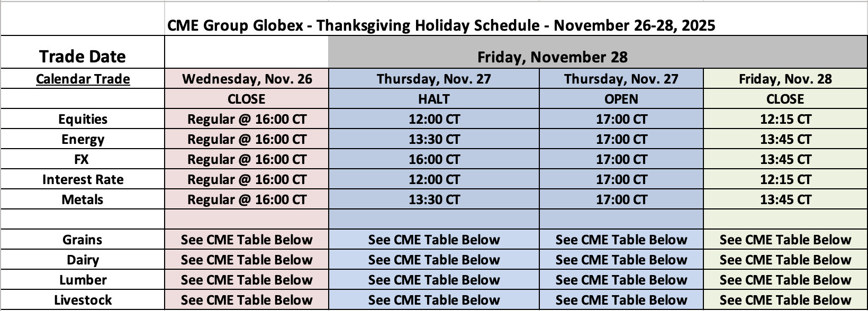This screenshot has height=311, width=868.
Task: Click the underlined Calendar Trade label
Action: pos(83,79)
